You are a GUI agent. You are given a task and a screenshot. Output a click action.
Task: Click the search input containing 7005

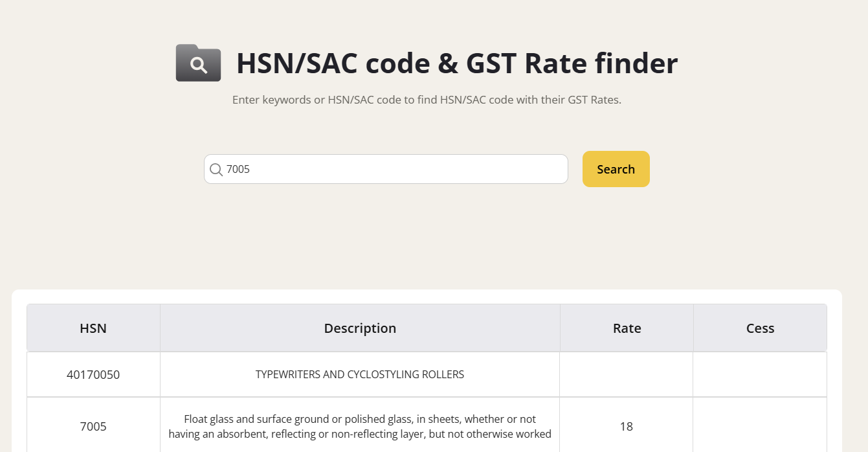pyautogui.click(x=388, y=169)
